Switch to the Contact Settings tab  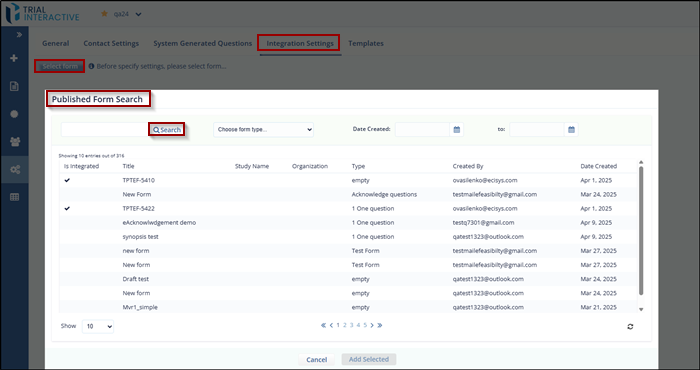[x=111, y=43]
